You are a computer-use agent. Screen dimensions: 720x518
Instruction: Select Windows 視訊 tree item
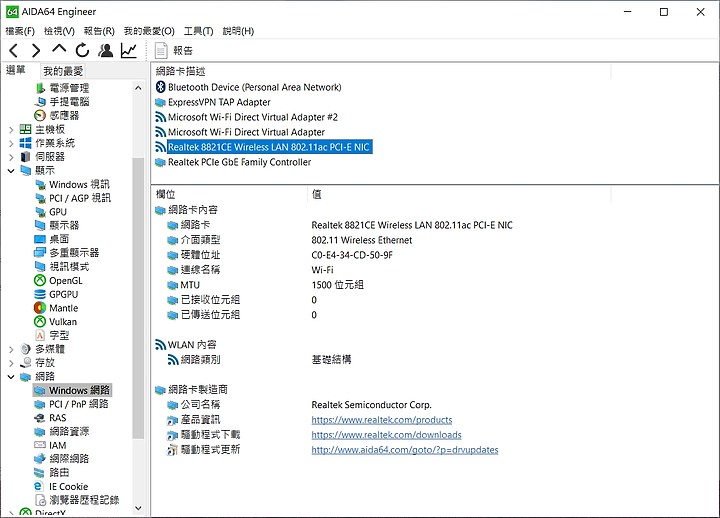click(x=73, y=184)
